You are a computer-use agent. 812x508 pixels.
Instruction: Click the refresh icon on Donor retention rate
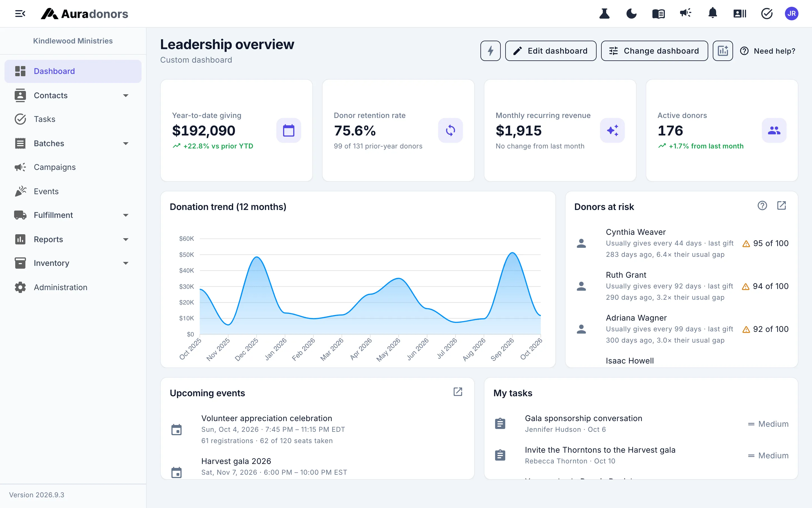pos(450,130)
